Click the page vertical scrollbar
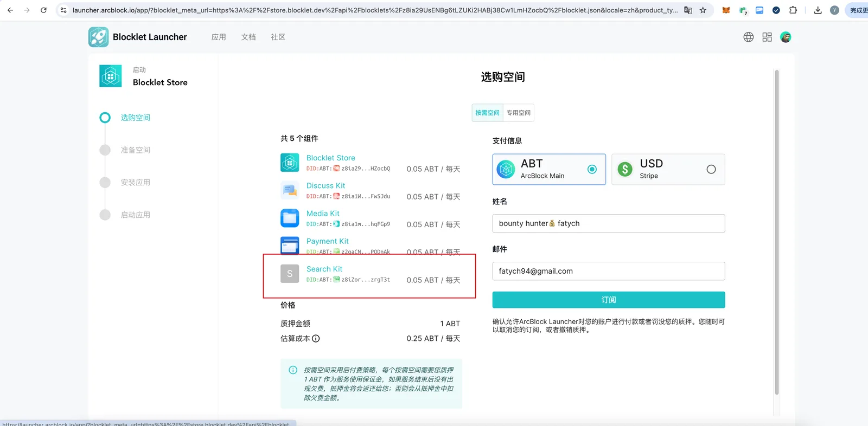 [x=777, y=232]
